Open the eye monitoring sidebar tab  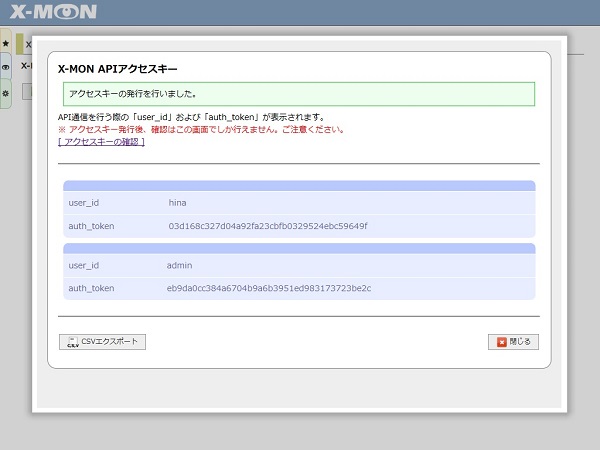6,67
